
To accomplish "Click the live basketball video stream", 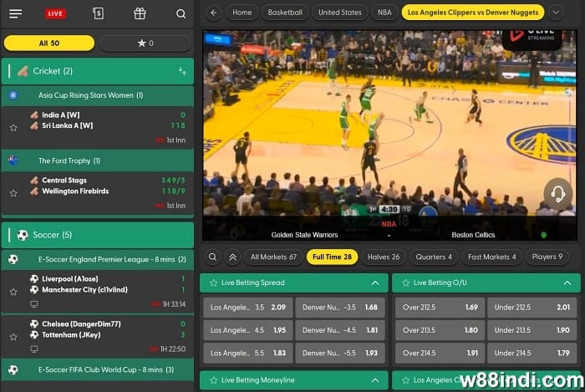I will 389,135.
